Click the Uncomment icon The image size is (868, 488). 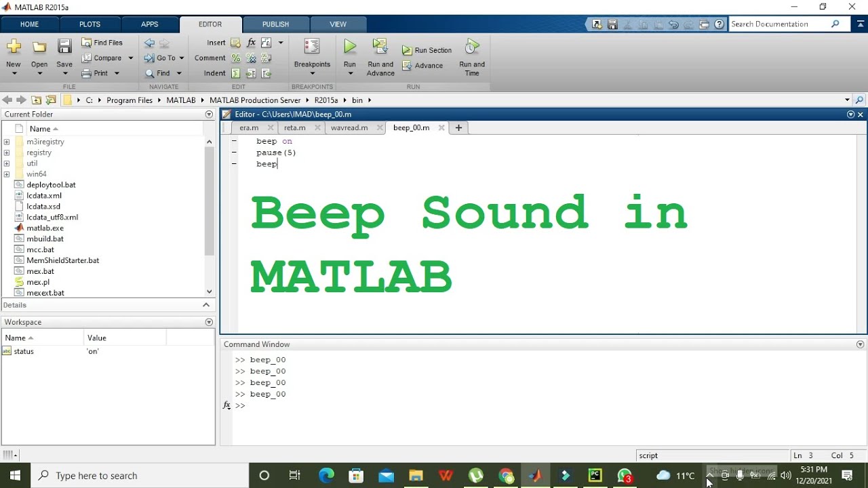pos(251,58)
